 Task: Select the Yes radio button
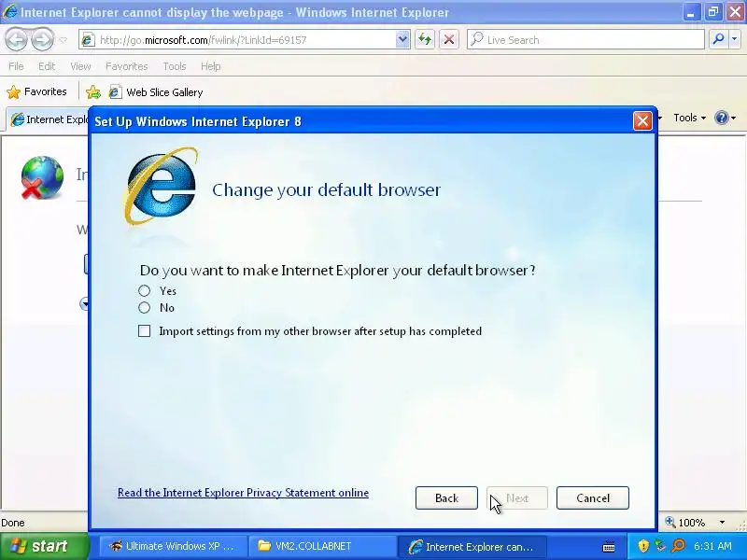pos(145,290)
